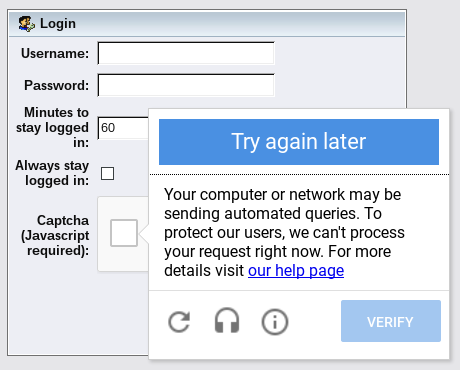Image resolution: width=460 pixels, height=370 pixels.
Task: Click the Captcha (Javascript required) label
Action: (55, 235)
